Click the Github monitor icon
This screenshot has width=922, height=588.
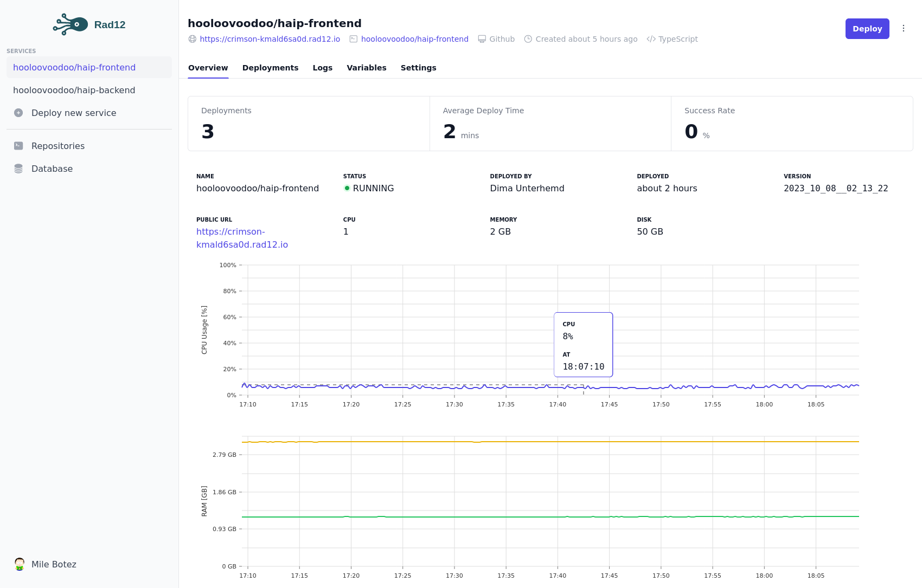click(x=482, y=39)
